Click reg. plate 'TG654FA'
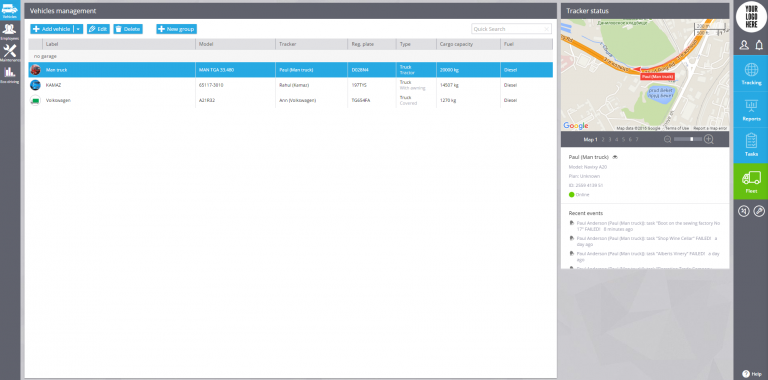This screenshot has height=380, width=768. pos(361,100)
